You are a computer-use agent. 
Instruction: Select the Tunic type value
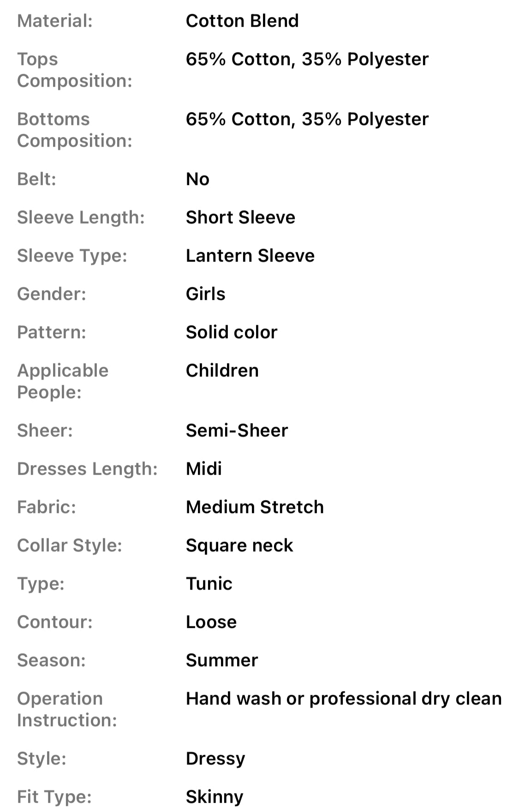(x=209, y=584)
